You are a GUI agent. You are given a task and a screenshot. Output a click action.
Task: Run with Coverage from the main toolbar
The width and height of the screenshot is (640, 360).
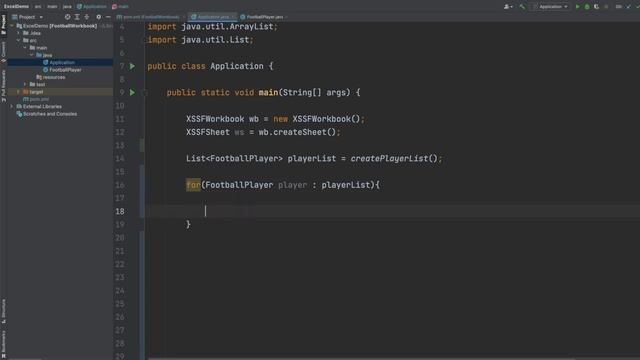[596, 7]
